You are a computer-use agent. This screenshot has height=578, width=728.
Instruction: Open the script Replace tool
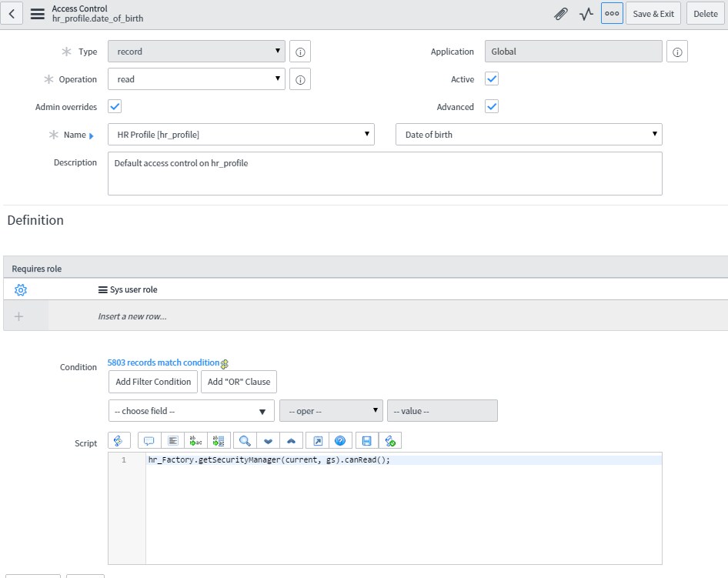tap(196, 440)
